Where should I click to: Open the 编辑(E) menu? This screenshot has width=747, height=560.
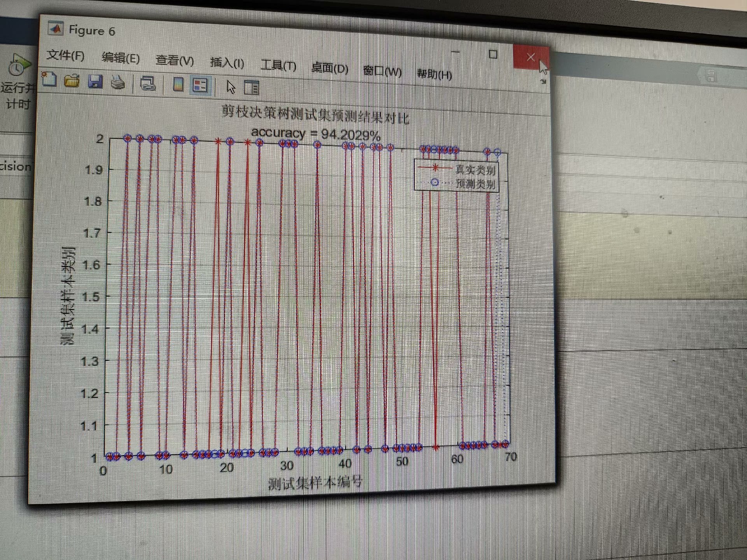pyautogui.click(x=121, y=58)
